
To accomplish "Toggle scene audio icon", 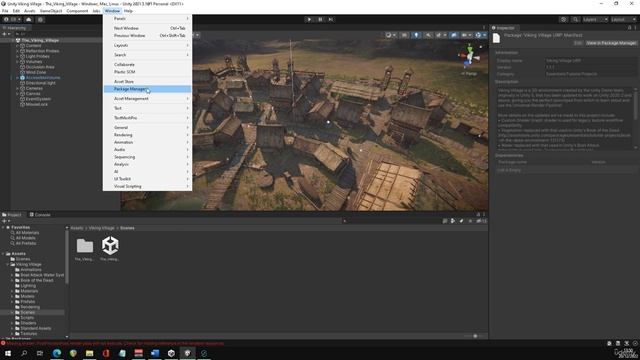I will point(428,35).
